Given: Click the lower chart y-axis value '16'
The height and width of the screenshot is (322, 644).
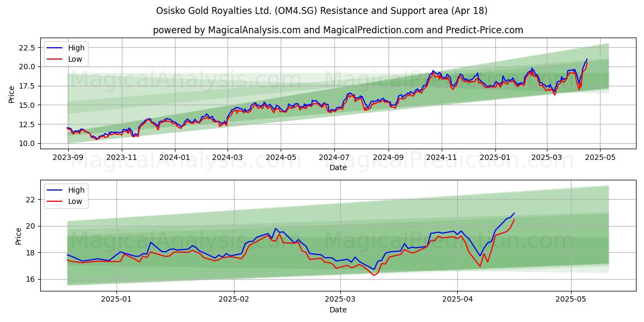Looking at the screenshot, I should pos(31,279).
